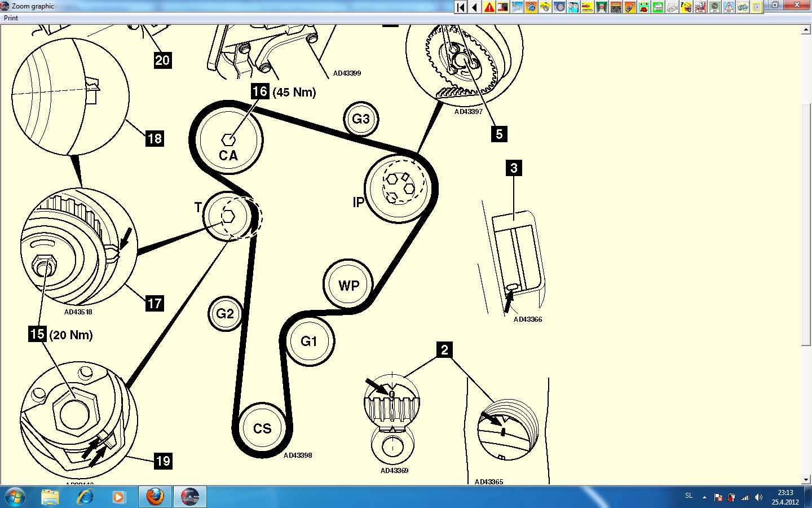812x508 pixels.
Task: Launch Internet Explorer from taskbar
Action: pyautogui.click(x=86, y=497)
